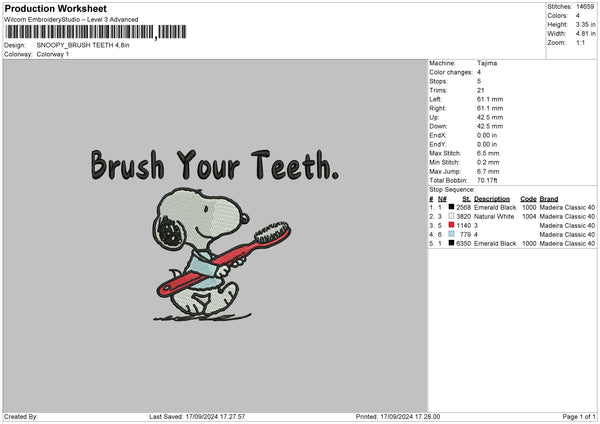This screenshot has height=424, width=600.
Task: Click the barcode under the worksheet title
Action: coord(96,32)
